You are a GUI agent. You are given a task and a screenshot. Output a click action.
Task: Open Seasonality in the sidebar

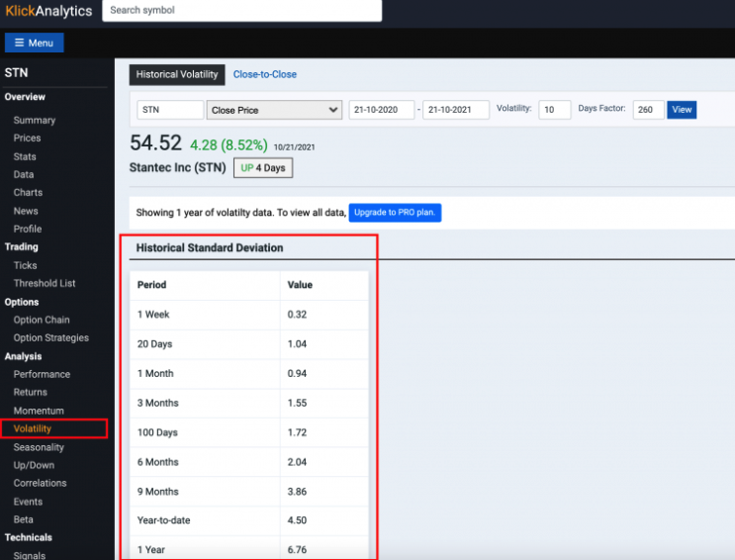(39, 447)
